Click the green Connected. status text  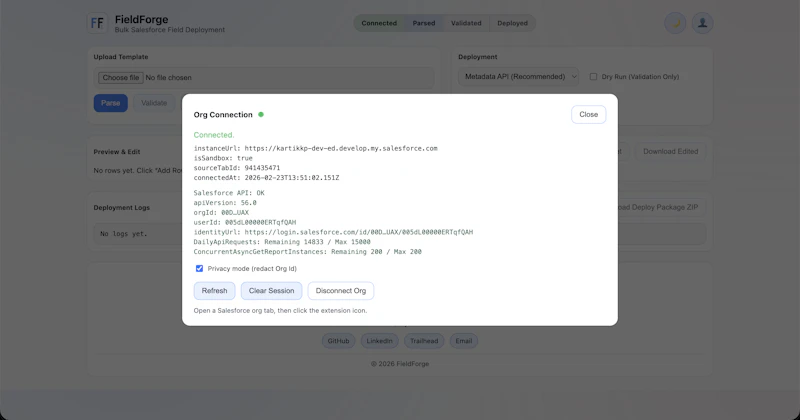(214, 135)
